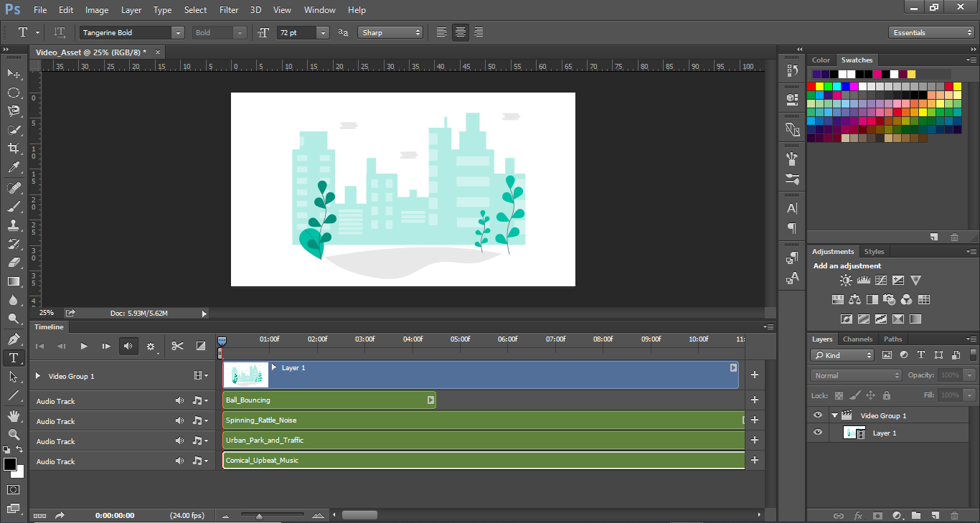Open the Normal blend mode dropdown
Screen dimensions: 980x523
click(857, 375)
